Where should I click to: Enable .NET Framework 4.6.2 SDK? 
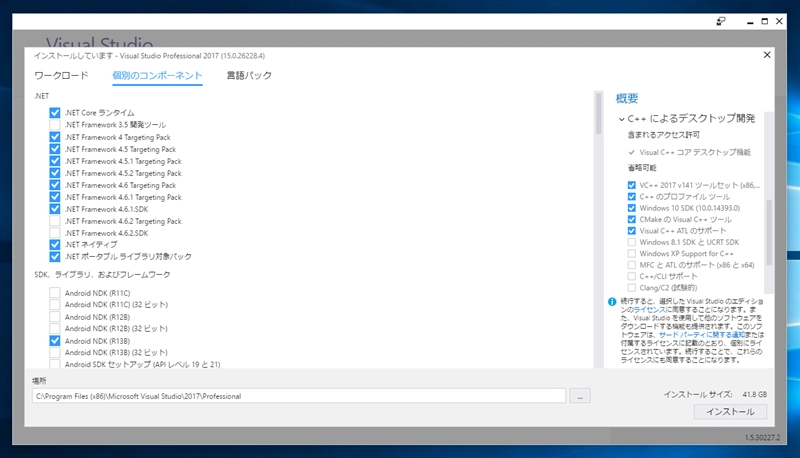pyautogui.click(x=55, y=233)
